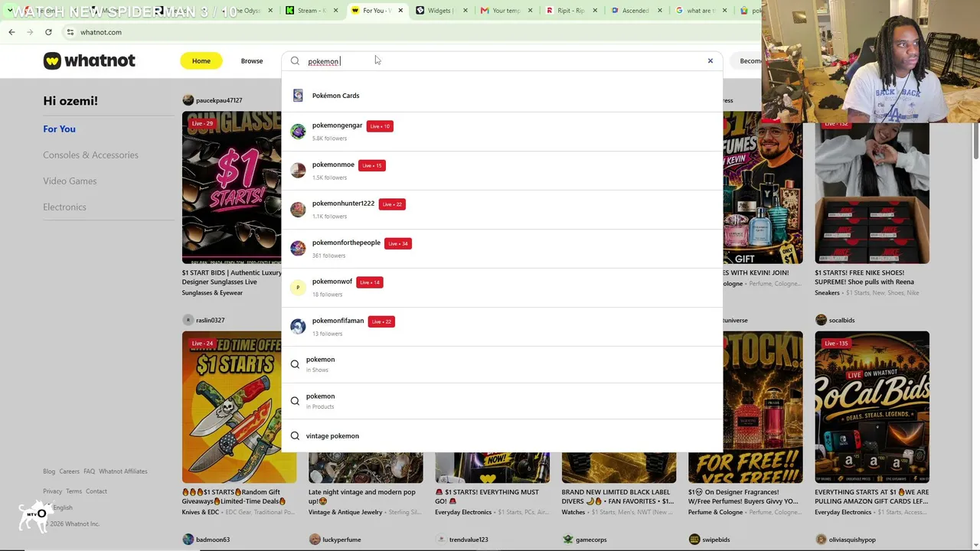Go back with the browser back arrow
Screen dimensions: 980x551
pos(11,32)
